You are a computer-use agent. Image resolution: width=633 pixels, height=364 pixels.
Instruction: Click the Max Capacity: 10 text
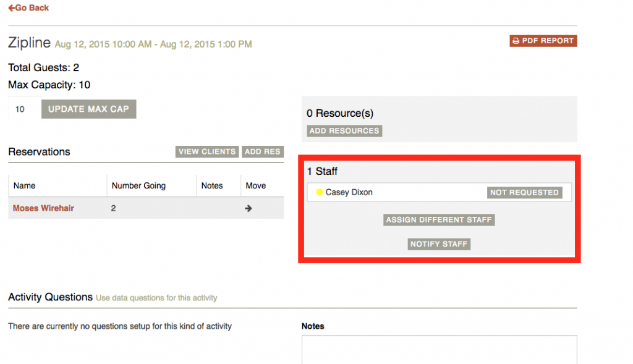pos(49,85)
